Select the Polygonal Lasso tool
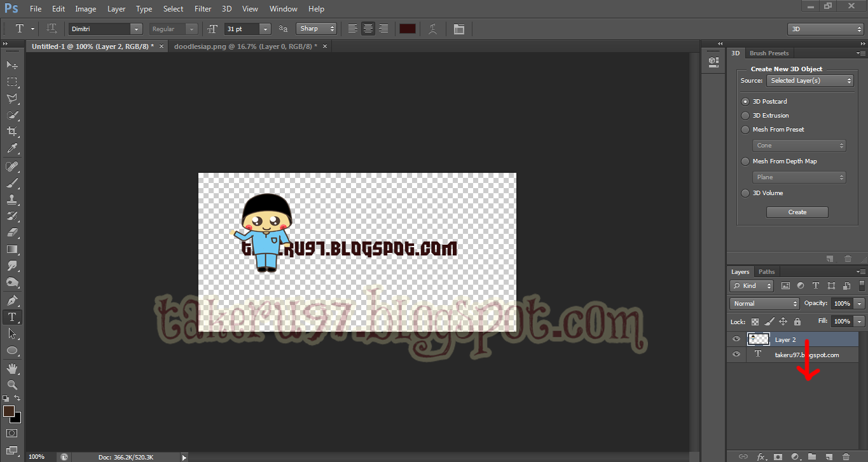This screenshot has width=868, height=462. coord(12,99)
